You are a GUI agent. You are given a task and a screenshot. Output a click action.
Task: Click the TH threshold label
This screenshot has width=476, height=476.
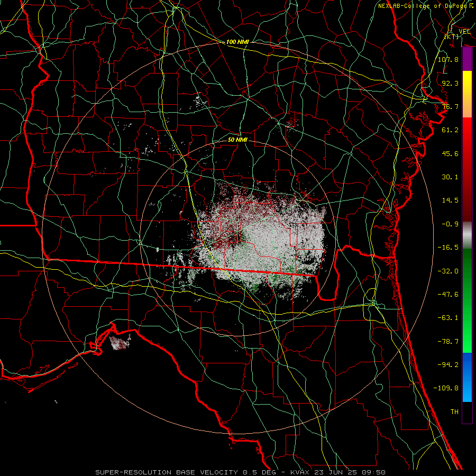[454, 412]
